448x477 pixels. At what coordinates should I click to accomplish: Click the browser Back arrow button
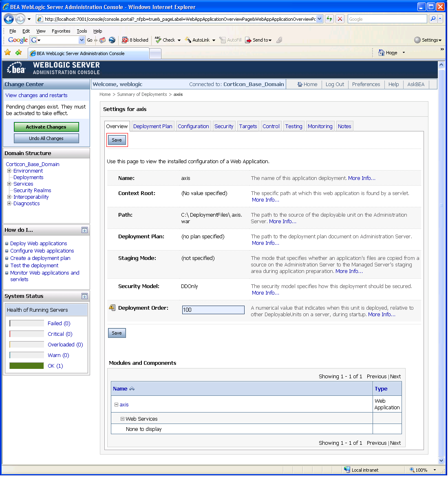[x=9, y=19]
